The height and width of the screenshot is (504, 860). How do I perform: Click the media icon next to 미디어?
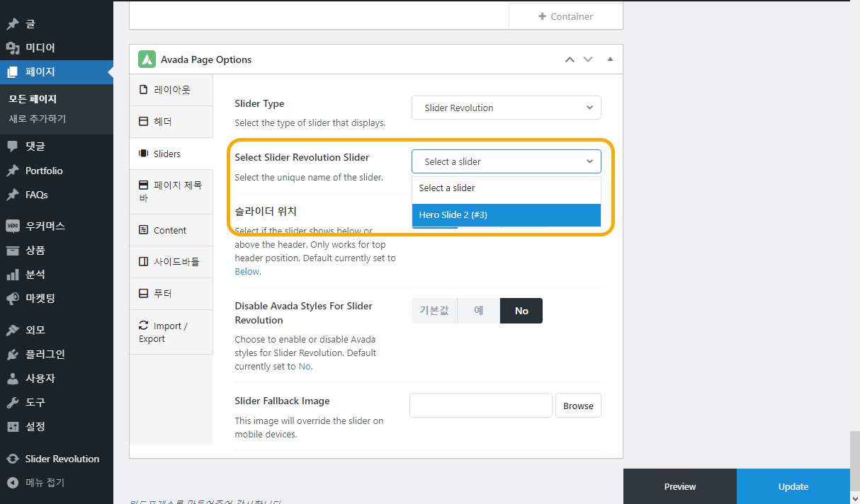(x=12, y=48)
